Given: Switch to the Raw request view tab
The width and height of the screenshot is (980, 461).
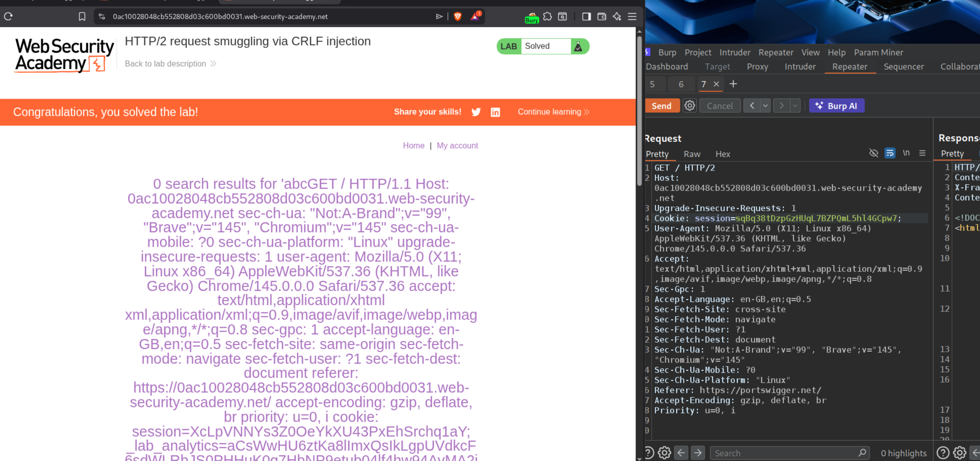Looking at the screenshot, I should click(x=692, y=154).
